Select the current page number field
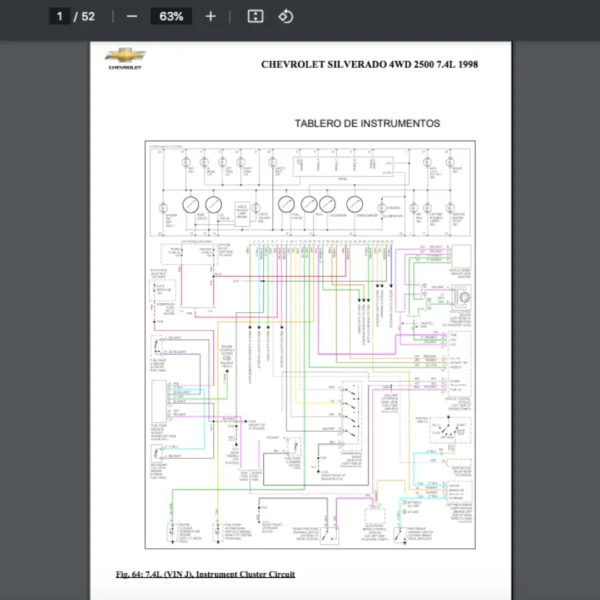The height and width of the screenshot is (600, 600). click(x=61, y=16)
